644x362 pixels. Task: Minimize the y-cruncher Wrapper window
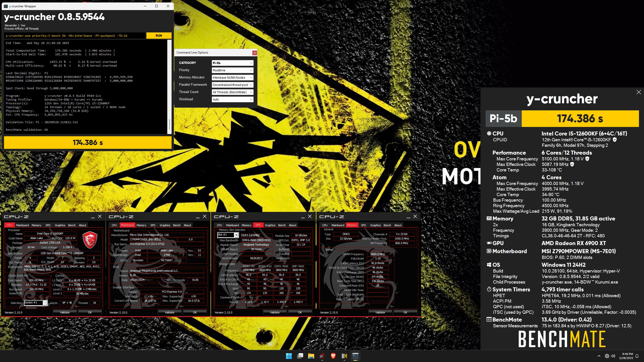(x=145, y=6)
